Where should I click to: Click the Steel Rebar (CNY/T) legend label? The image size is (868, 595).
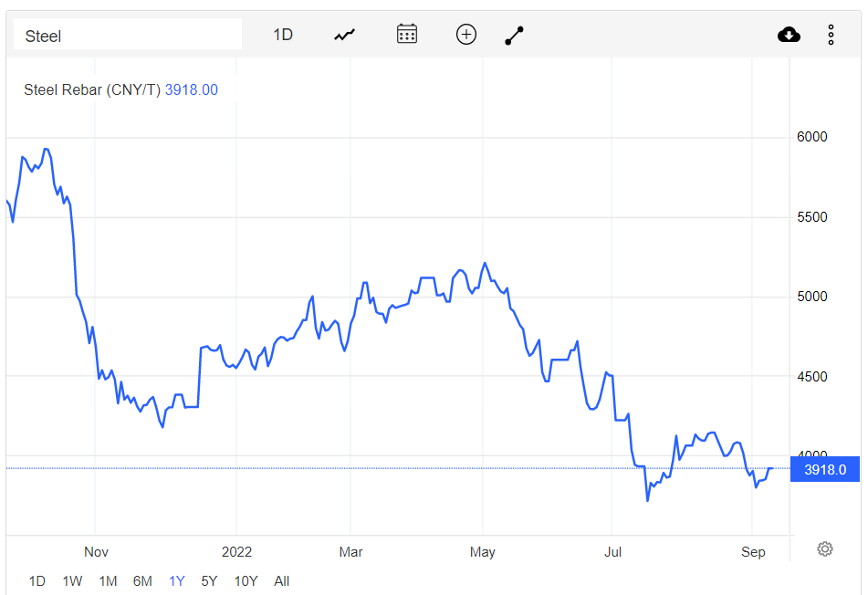point(91,89)
